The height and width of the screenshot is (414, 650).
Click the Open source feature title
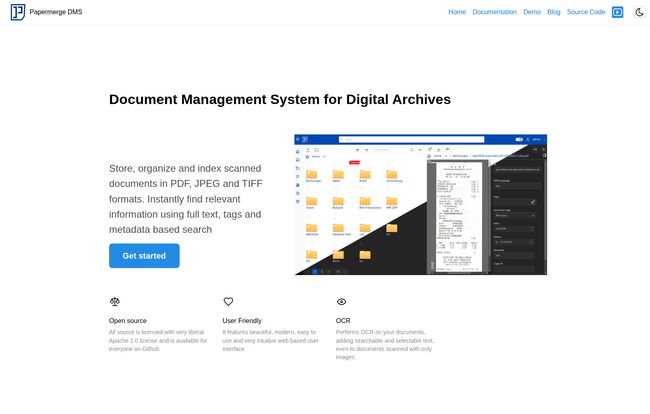click(127, 321)
